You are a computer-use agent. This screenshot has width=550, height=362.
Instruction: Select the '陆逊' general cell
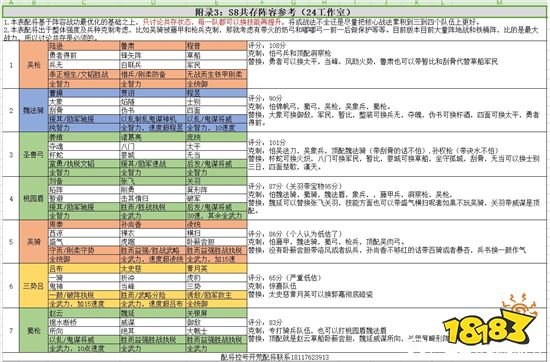[x=83, y=46]
